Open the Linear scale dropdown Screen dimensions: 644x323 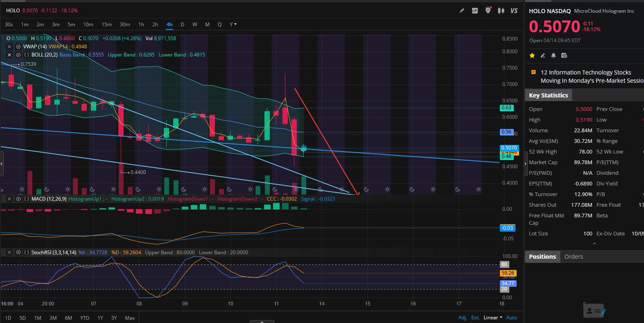[x=493, y=318]
